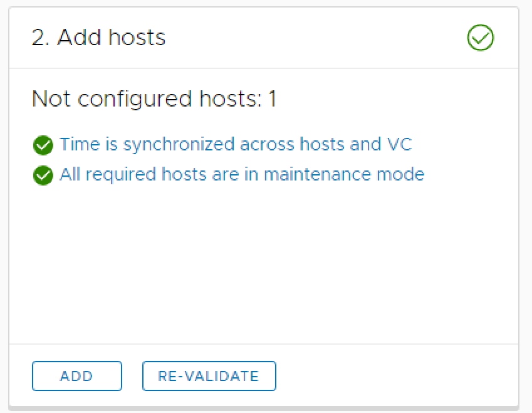The height and width of the screenshot is (413, 532).
Task: Click the 'Not configured hosts' label
Action: pos(144,99)
